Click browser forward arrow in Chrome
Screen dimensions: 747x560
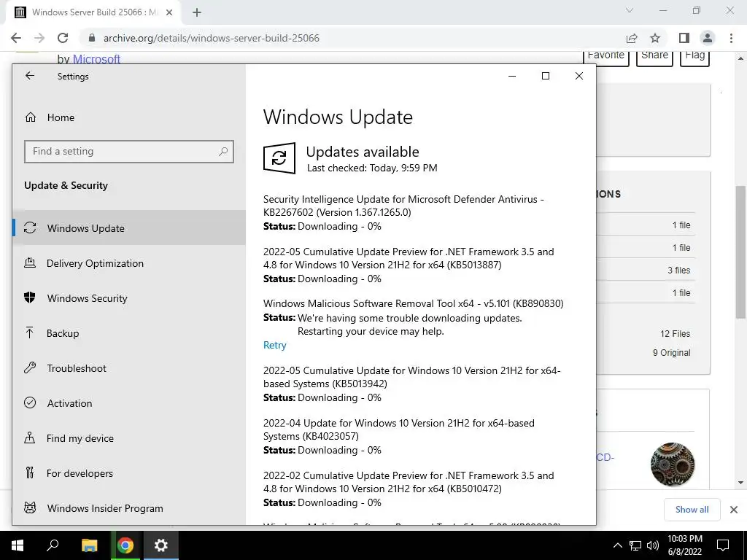[x=39, y=38]
